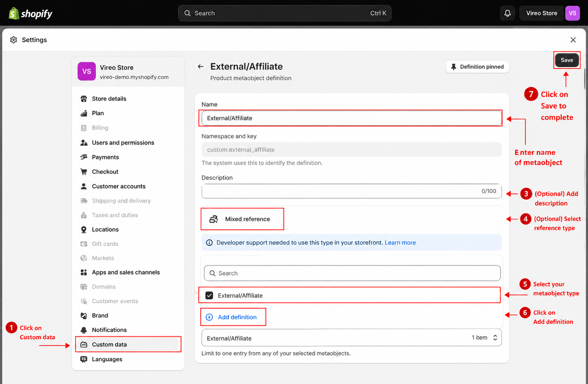Click the Add definition link
Image resolution: width=588 pixels, height=384 pixels.
pyautogui.click(x=237, y=317)
